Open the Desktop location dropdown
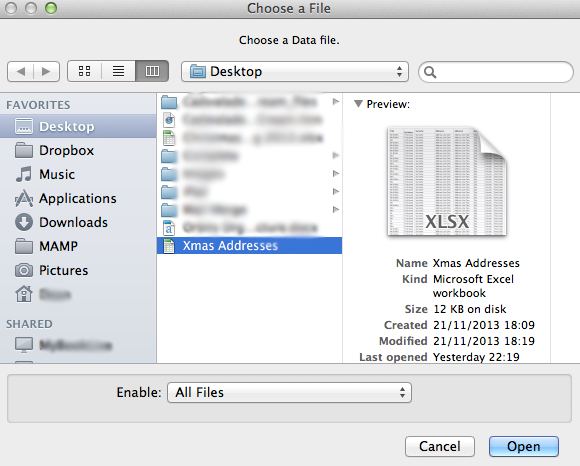The image size is (580, 466). coord(295,71)
